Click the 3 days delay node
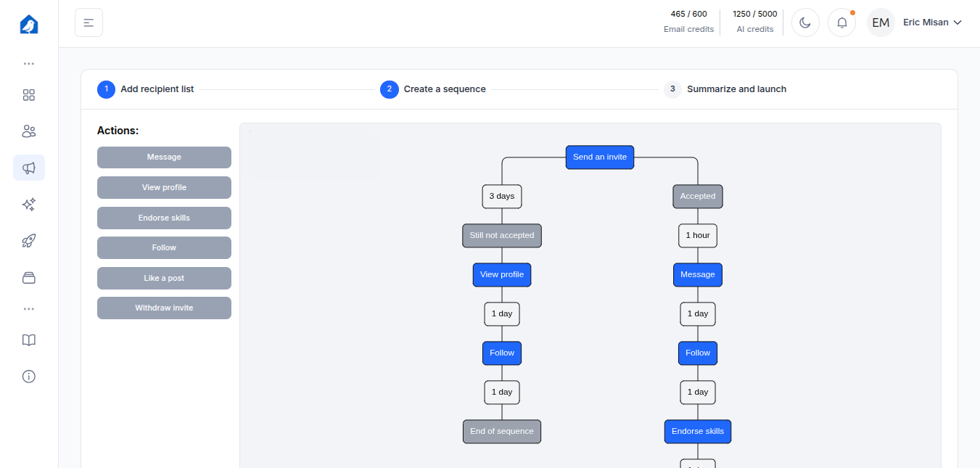 [x=501, y=196]
